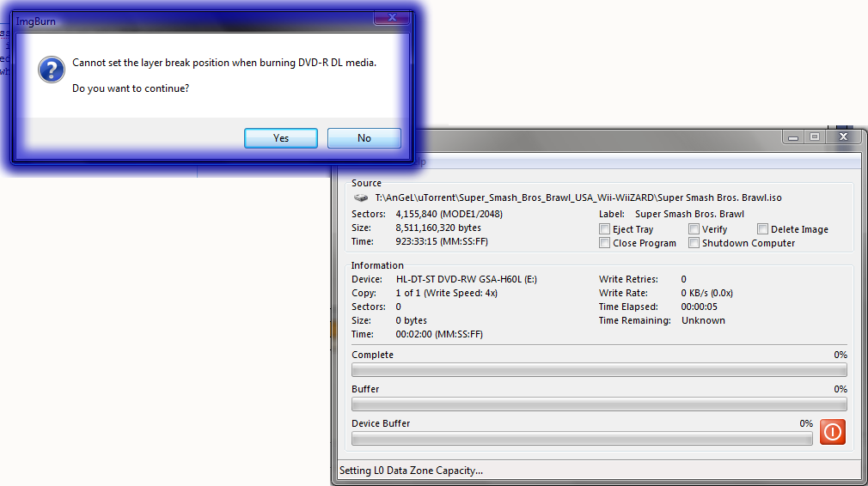Close the ImgBurn dialog box
Screen dimensions: 868x486
392,17
